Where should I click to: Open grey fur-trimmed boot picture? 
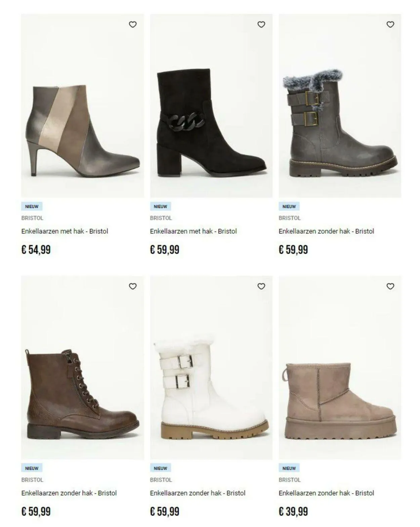[x=340, y=106]
